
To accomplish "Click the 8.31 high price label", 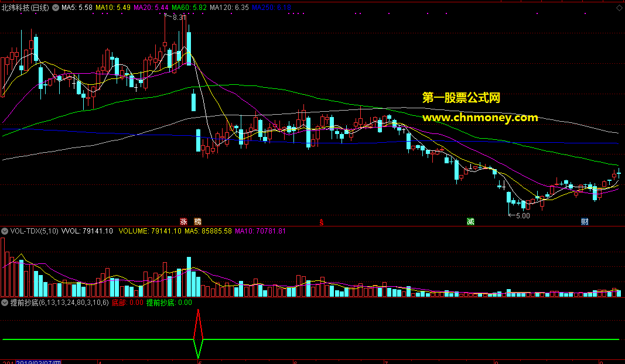I will pyautogui.click(x=179, y=18).
